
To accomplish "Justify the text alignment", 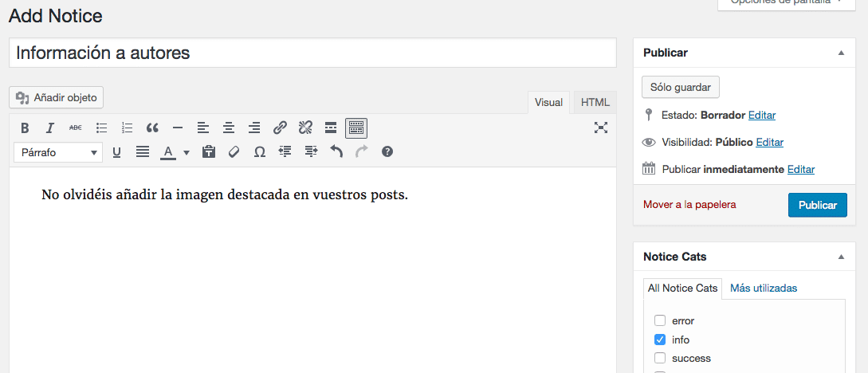I will pyautogui.click(x=143, y=151).
